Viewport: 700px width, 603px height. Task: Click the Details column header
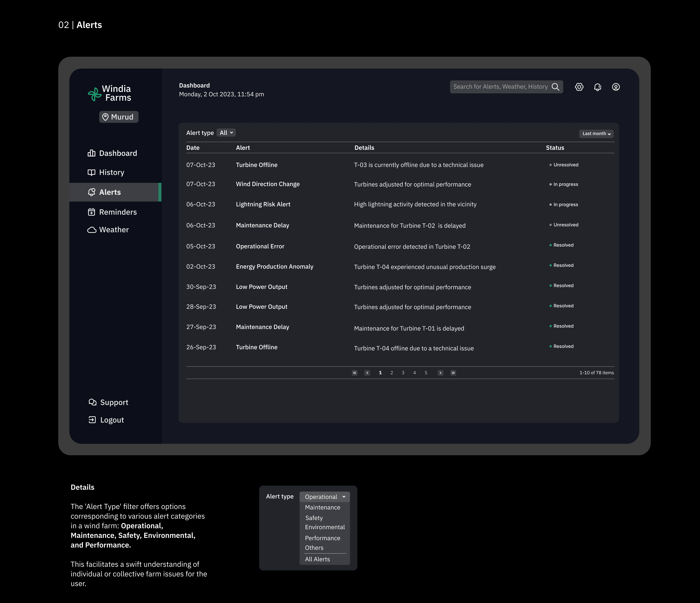364,148
